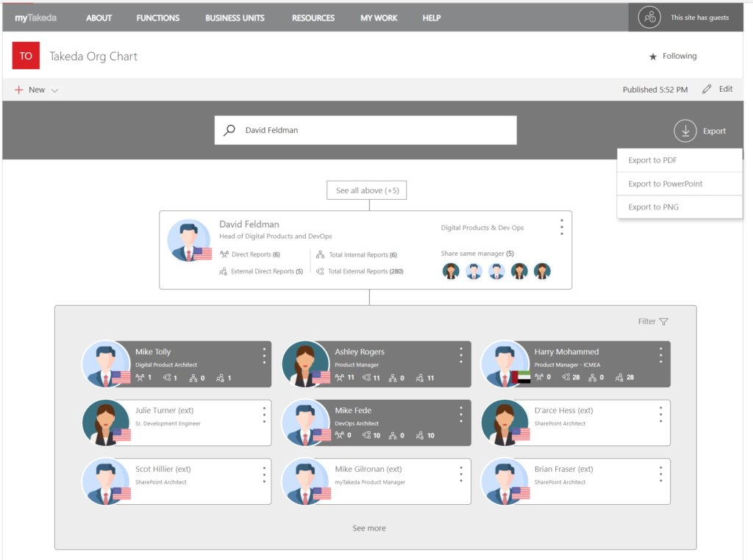Click the Takeda Org Chart title
Image resolution: width=753 pixels, height=560 pixels.
[93, 56]
